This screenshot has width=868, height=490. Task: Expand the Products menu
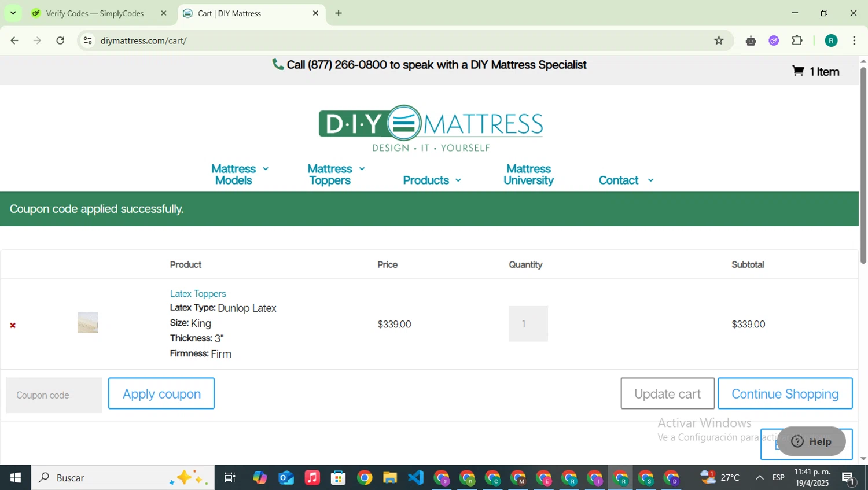(432, 180)
